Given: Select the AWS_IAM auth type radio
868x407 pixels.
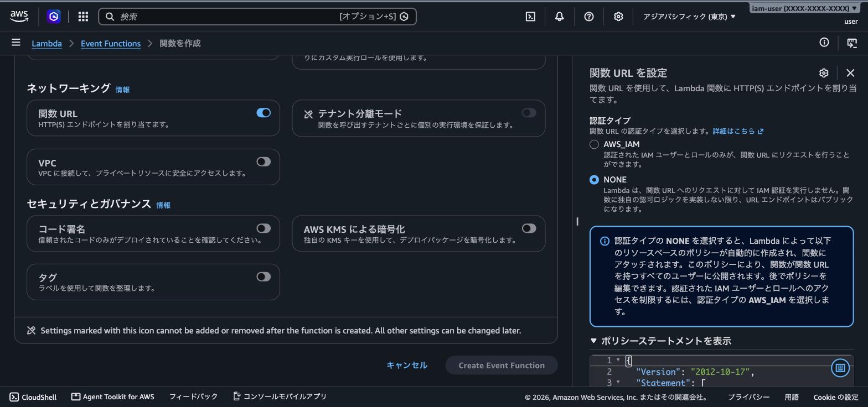Looking at the screenshot, I should point(594,144).
